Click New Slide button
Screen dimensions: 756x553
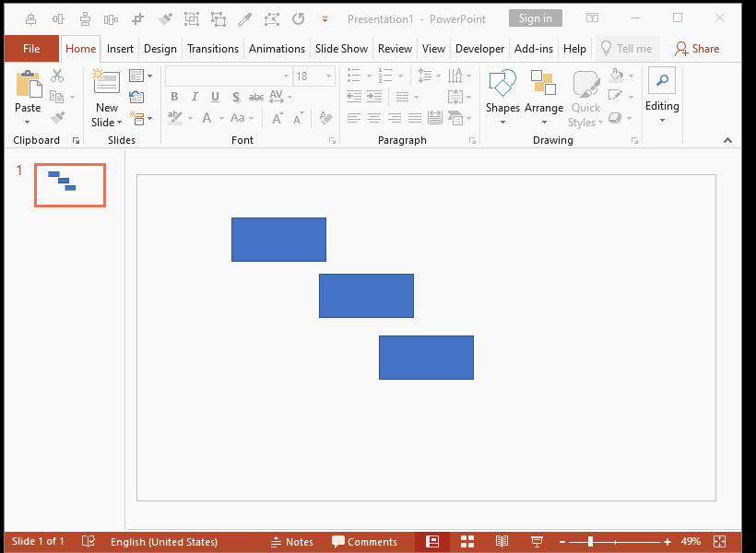point(106,98)
